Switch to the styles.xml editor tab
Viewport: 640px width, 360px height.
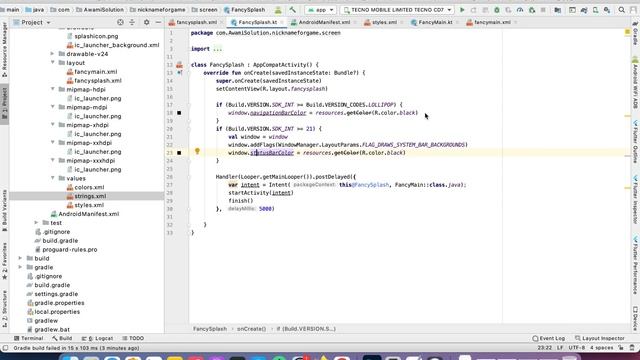tap(384, 22)
